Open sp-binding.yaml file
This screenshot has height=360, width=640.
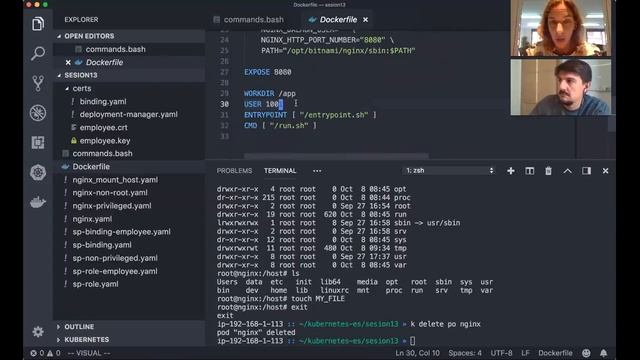[102, 245]
